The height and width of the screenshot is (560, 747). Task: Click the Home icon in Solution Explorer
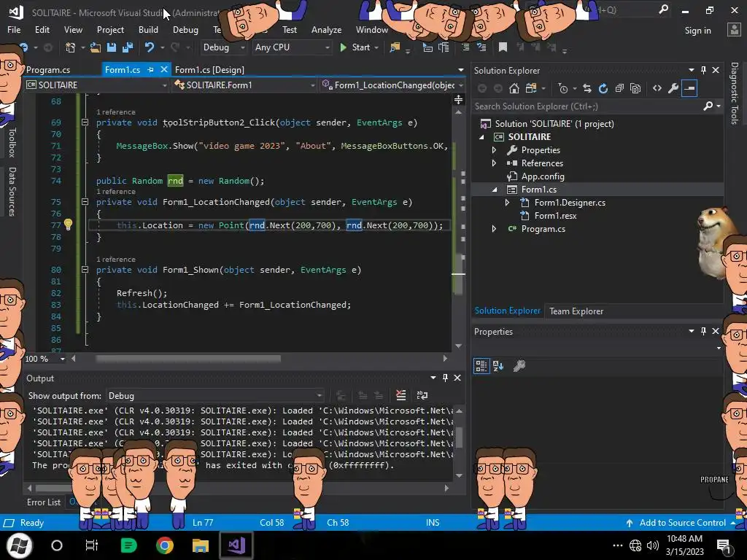tap(514, 88)
